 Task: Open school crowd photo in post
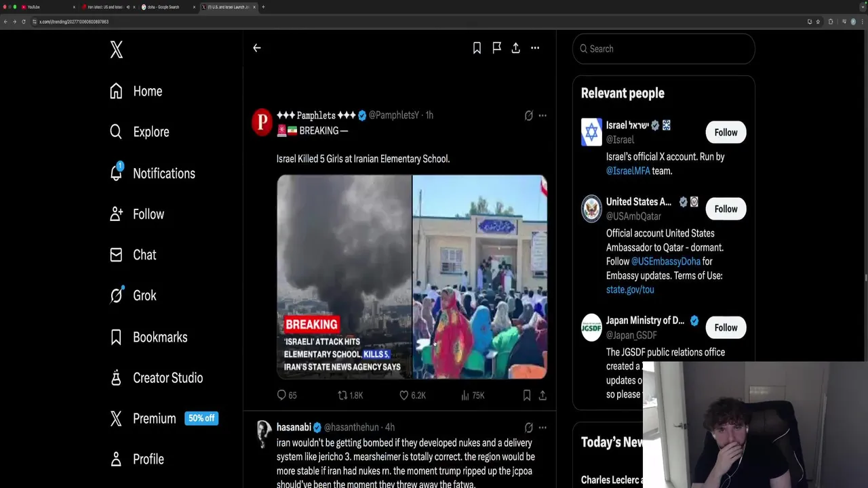(480, 277)
